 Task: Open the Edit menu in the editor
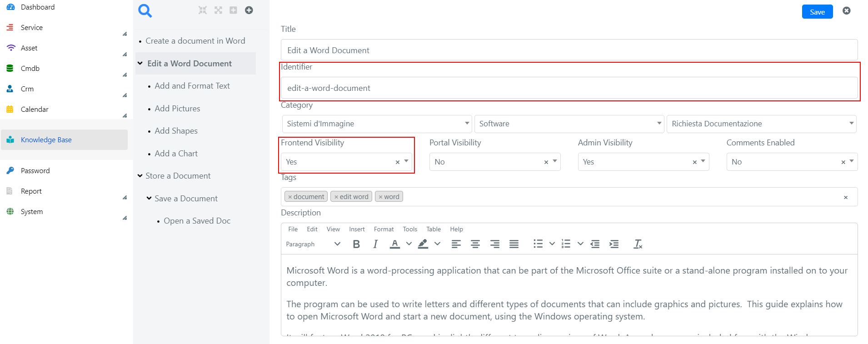click(312, 229)
